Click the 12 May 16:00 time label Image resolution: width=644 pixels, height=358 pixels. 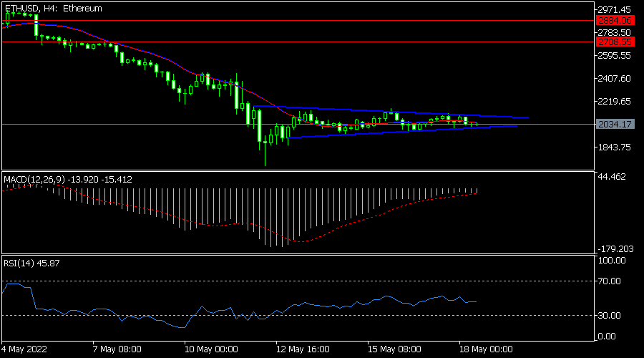tap(303, 349)
